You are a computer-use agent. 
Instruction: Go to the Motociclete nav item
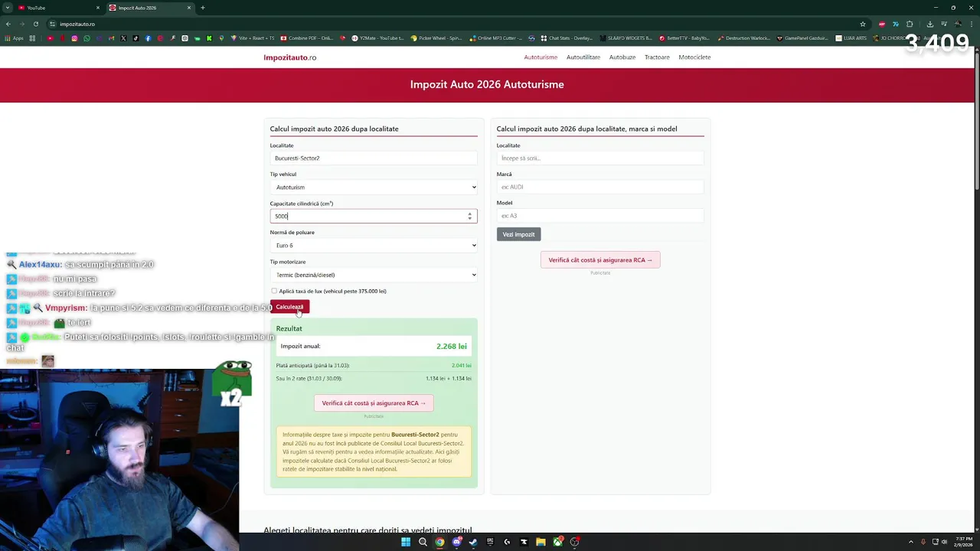694,57
